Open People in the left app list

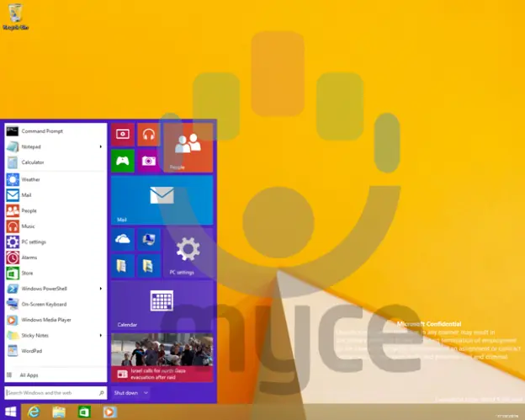[x=56, y=210]
